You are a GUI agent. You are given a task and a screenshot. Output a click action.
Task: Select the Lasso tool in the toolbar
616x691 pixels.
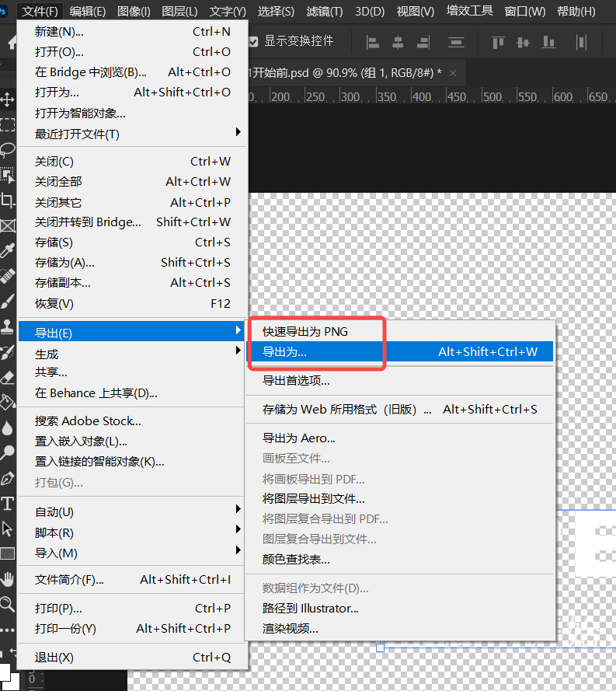tap(8, 149)
